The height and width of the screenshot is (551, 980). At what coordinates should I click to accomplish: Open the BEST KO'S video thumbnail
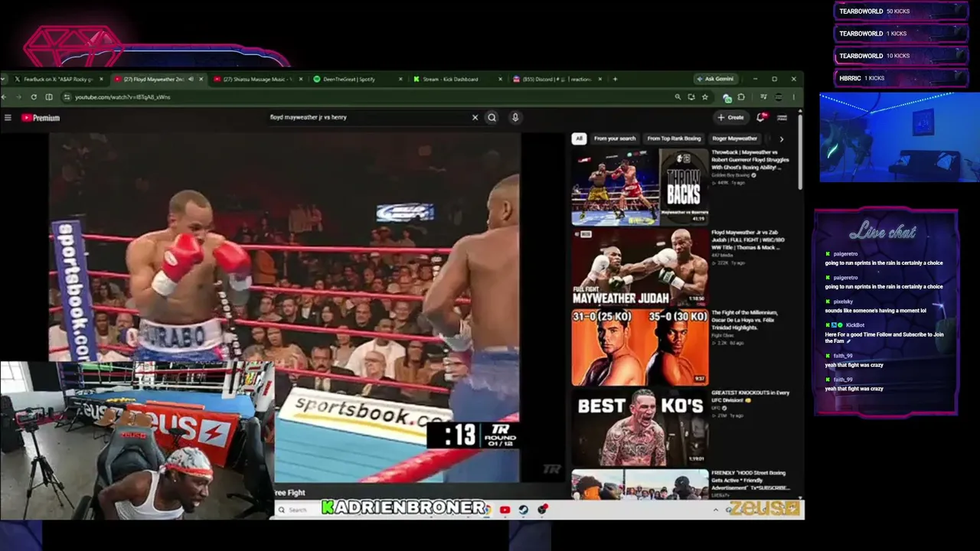click(639, 427)
